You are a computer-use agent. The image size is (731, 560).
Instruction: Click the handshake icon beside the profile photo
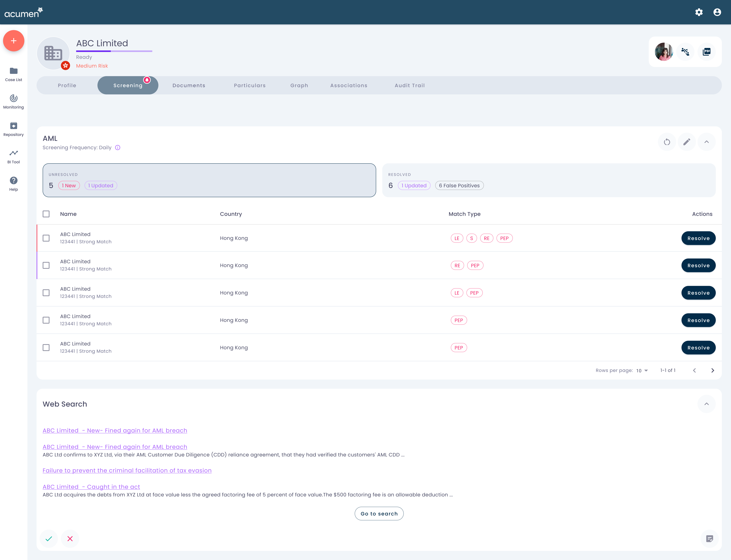point(685,52)
